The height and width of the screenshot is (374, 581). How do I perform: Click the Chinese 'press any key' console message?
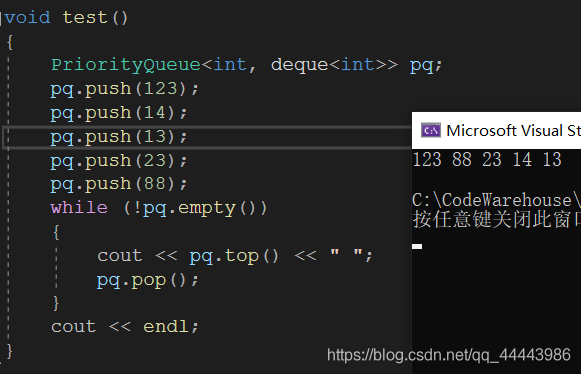pos(497,219)
